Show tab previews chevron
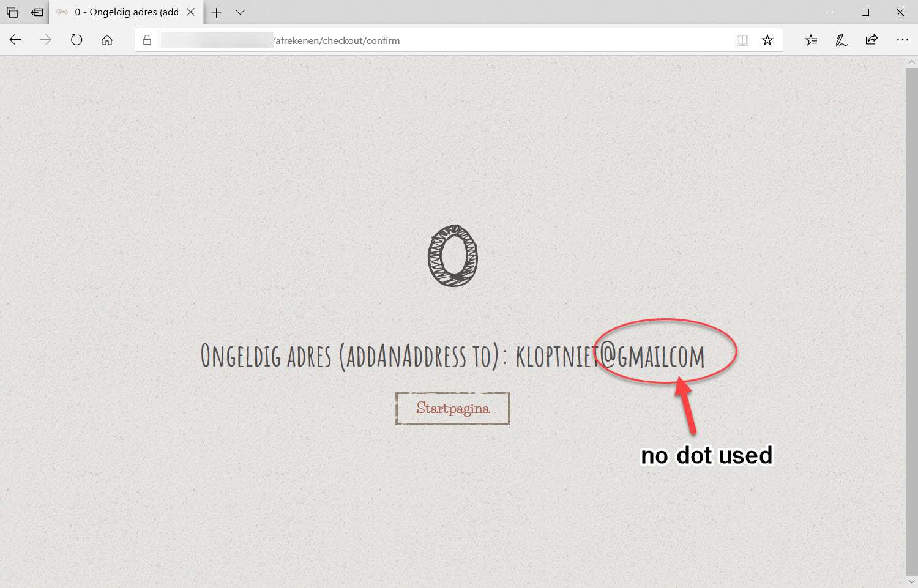This screenshot has height=588, width=918. [x=240, y=12]
